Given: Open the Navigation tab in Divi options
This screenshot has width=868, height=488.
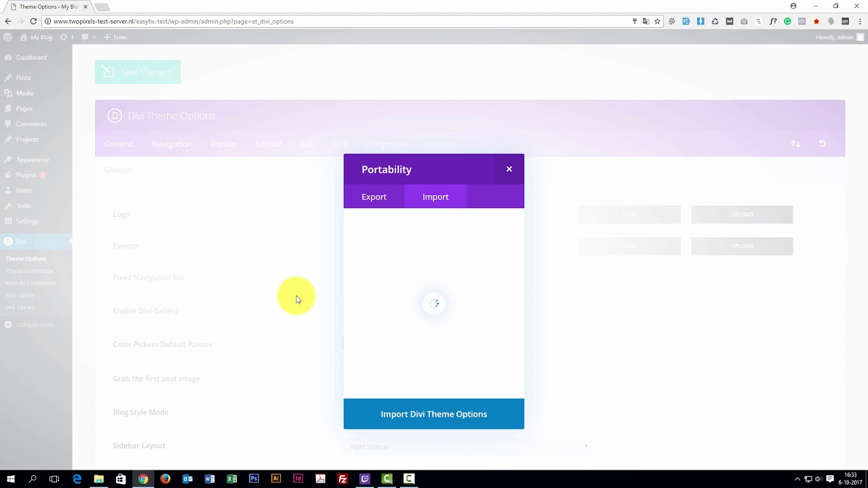Looking at the screenshot, I should [x=172, y=144].
